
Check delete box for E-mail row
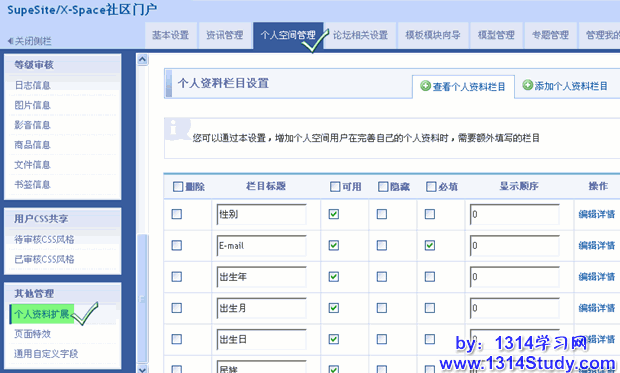[177, 245]
